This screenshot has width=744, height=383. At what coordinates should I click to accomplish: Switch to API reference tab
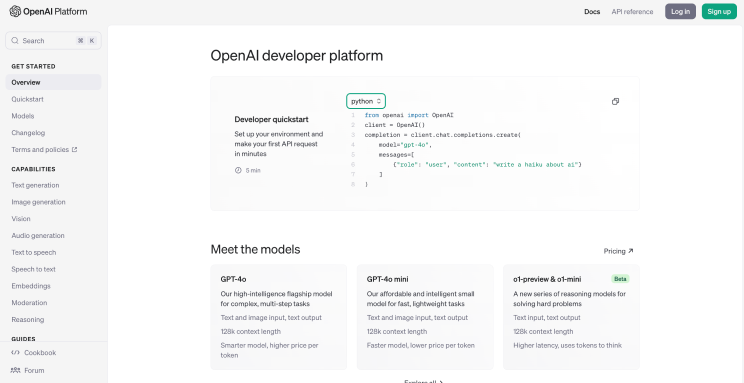click(x=632, y=12)
